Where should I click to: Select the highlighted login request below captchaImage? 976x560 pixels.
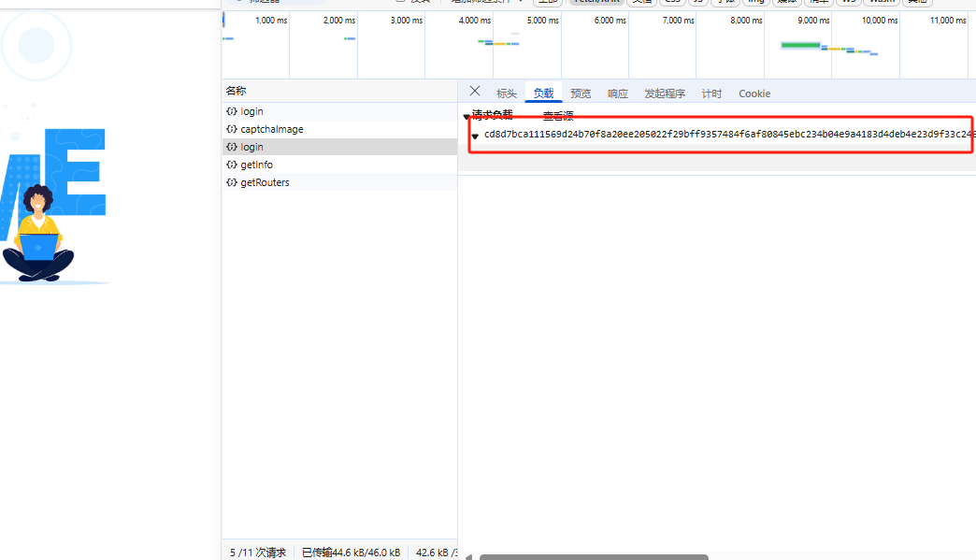(340, 147)
